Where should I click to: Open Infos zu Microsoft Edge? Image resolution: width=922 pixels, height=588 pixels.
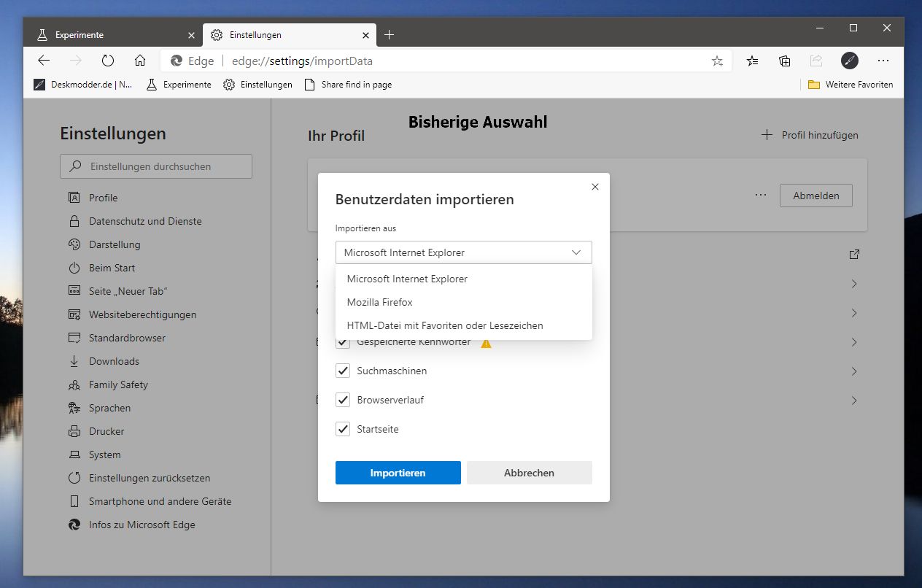(142, 525)
